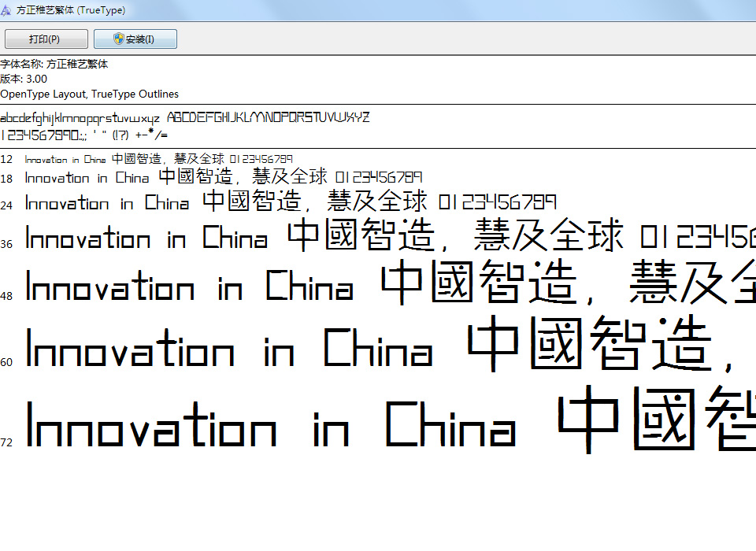Click the 48-point 中國智造 Chinese sample
The width and height of the screenshot is (756, 551).
point(480,282)
